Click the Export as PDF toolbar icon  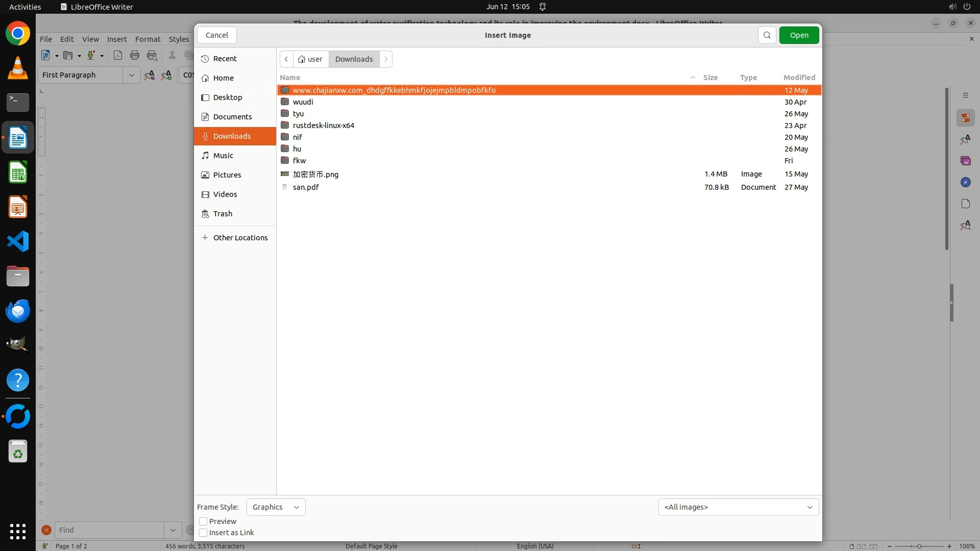tap(118, 56)
